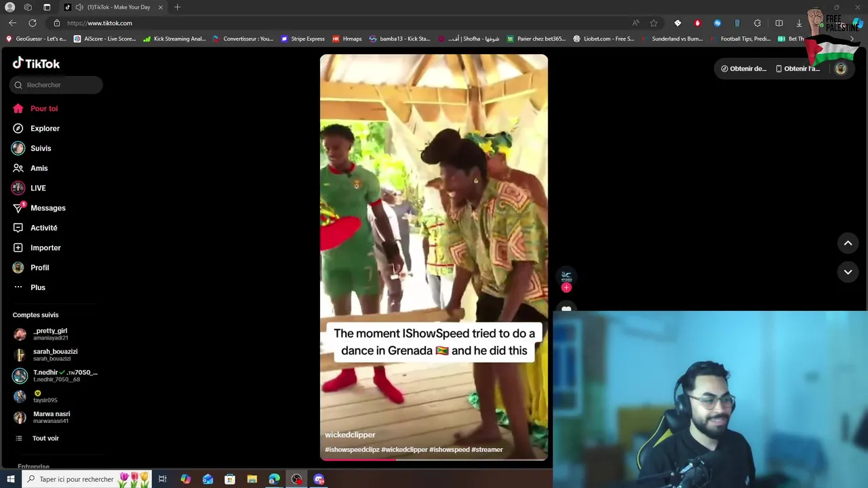This screenshot has height=488, width=868.
Task: Open Liobet.com bookmark
Action: (604, 39)
